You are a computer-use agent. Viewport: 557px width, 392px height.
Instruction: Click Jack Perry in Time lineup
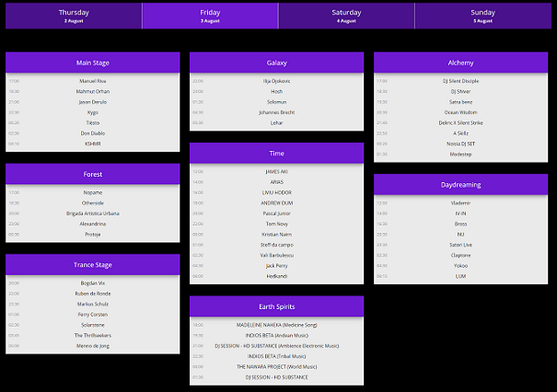(277, 266)
